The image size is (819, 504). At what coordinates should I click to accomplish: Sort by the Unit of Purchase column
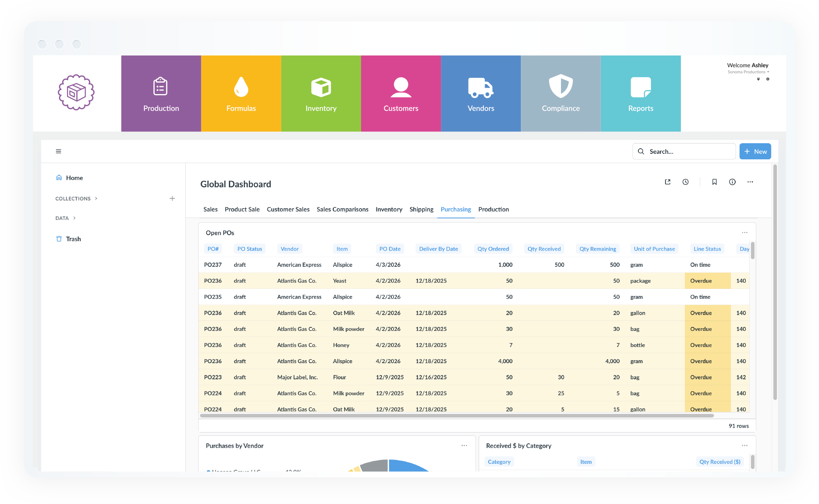(x=654, y=249)
